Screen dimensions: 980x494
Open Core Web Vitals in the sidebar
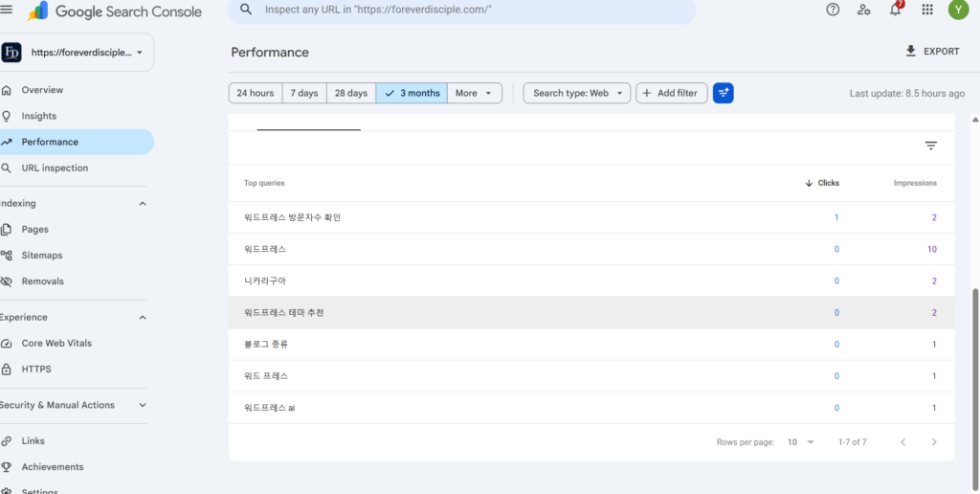tap(56, 344)
